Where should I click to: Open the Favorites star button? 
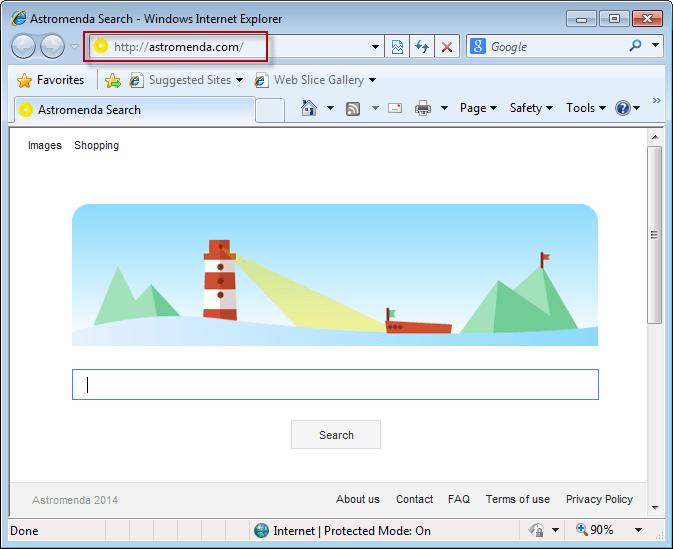[50, 80]
